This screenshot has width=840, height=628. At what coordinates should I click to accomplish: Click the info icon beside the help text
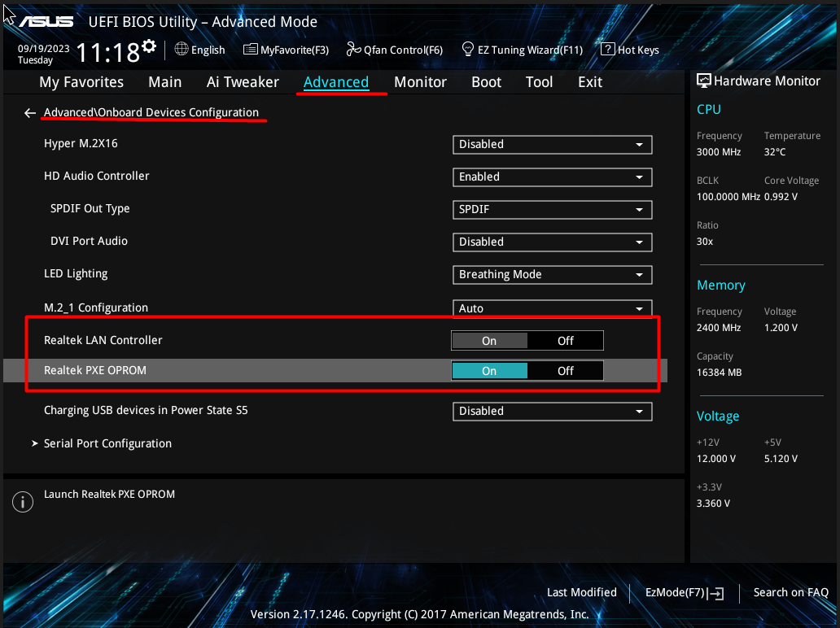click(23, 502)
